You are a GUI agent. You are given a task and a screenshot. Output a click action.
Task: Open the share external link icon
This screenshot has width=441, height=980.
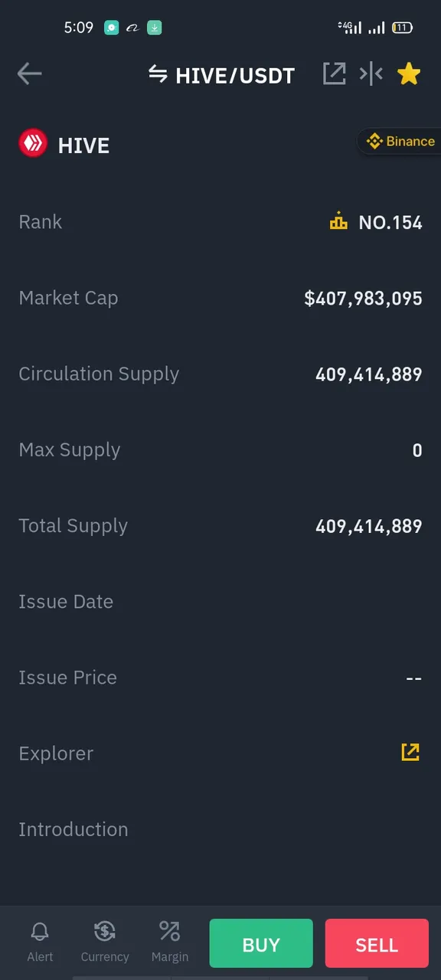point(334,74)
